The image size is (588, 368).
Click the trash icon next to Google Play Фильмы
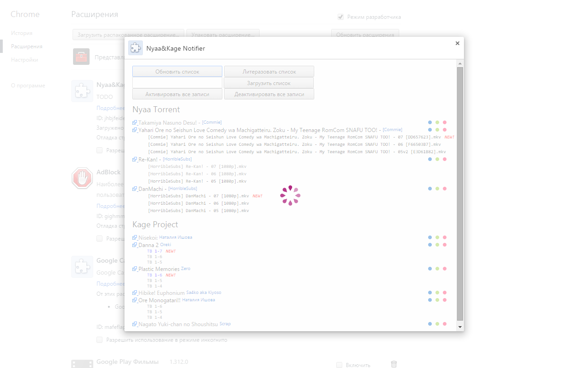tap(394, 364)
